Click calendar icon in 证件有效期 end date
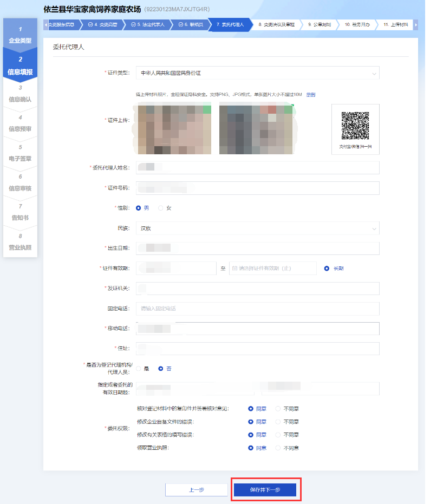 [x=234, y=269]
